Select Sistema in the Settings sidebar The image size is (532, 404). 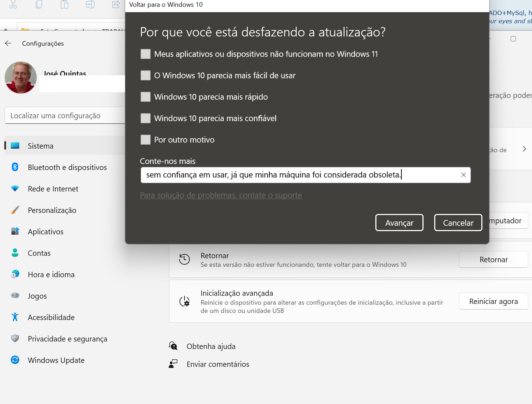point(65,146)
